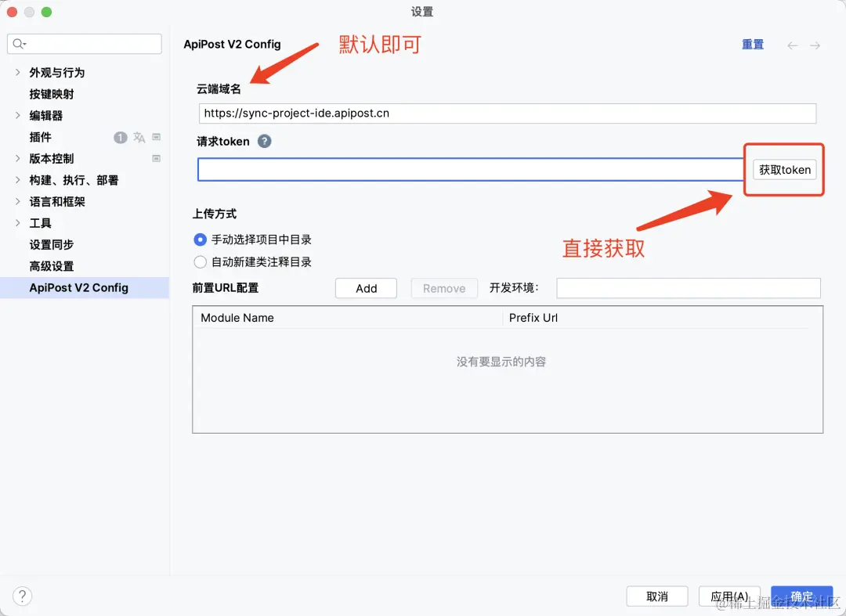Expand the 语言和框架 tree node
This screenshot has height=616, width=846.
18,202
